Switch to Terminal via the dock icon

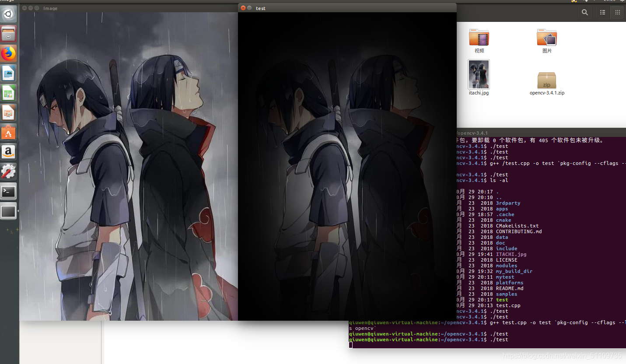(x=8, y=191)
